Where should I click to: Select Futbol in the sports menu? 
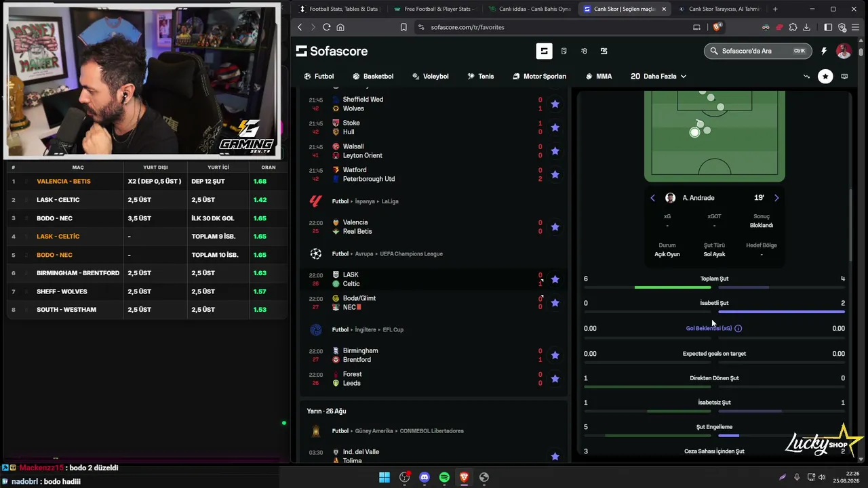pyautogui.click(x=319, y=77)
